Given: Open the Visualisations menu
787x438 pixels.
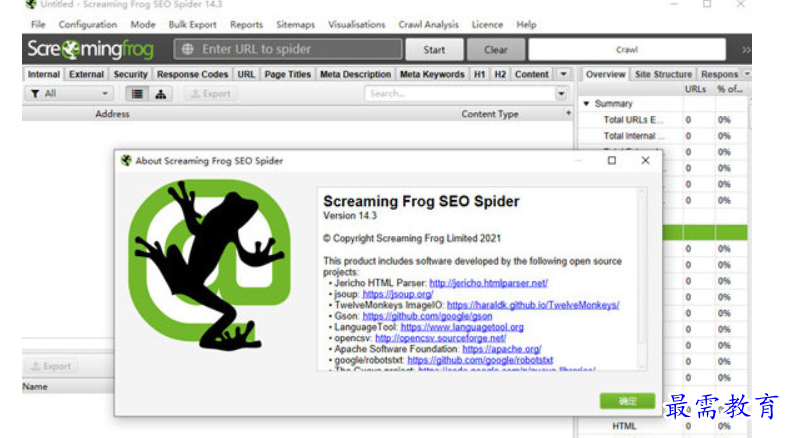Looking at the screenshot, I should pos(357,25).
